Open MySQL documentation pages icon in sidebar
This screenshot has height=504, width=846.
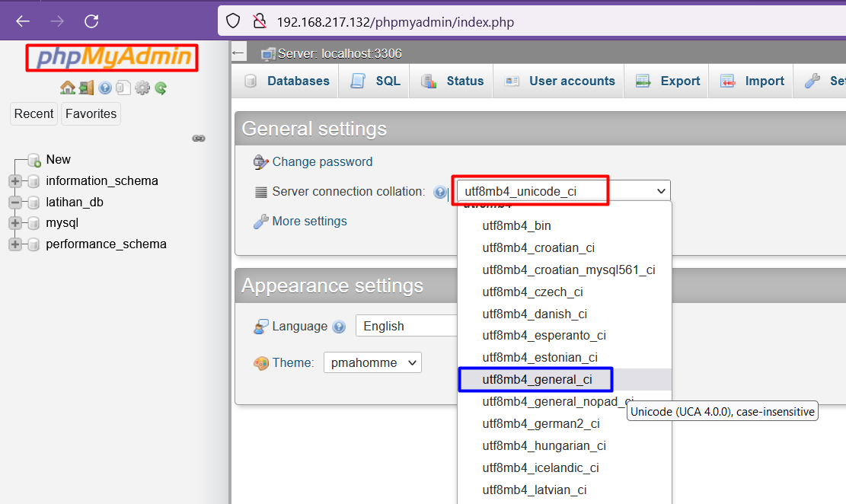coord(123,88)
